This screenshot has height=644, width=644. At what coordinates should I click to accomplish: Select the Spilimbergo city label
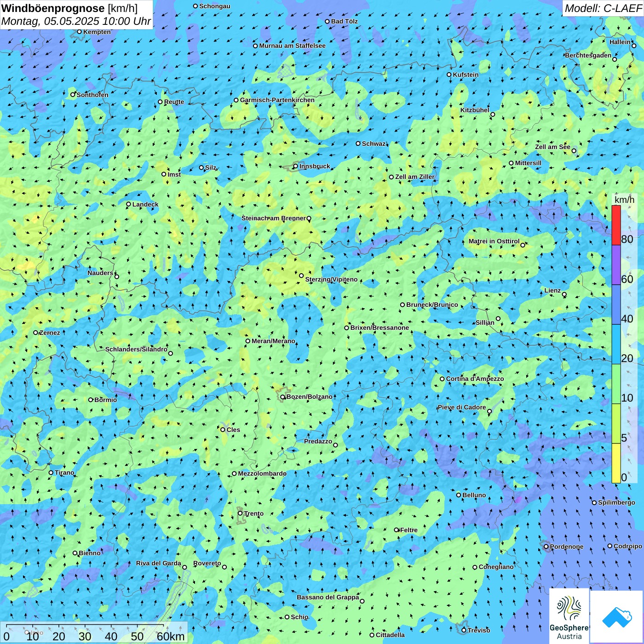pyautogui.click(x=616, y=502)
